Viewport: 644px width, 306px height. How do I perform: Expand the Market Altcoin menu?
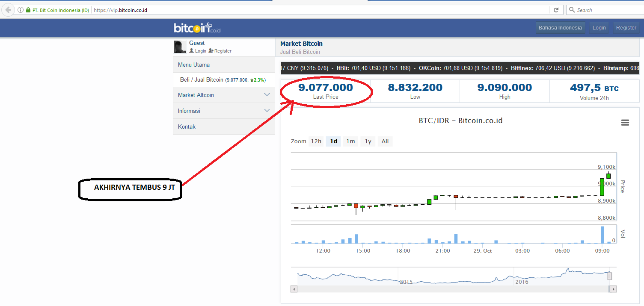pos(224,95)
